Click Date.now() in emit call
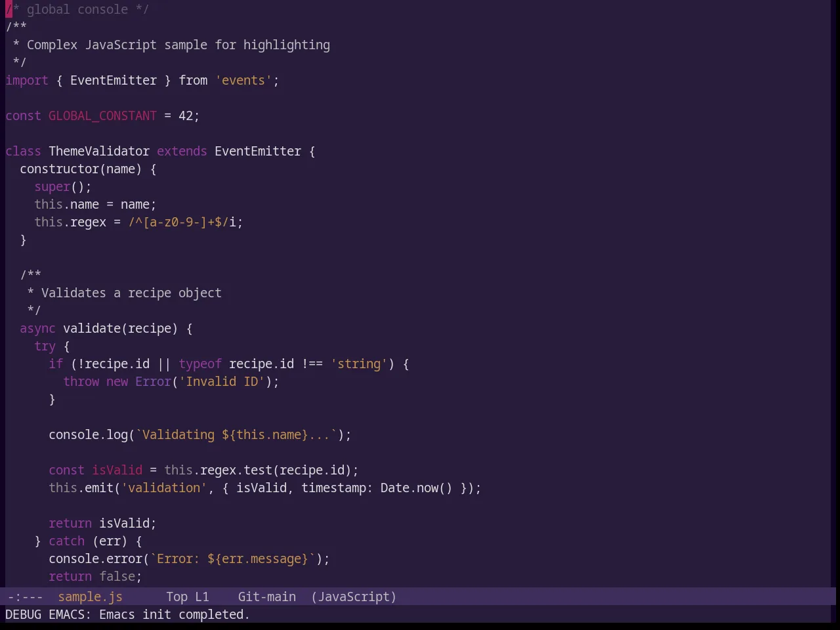This screenshot has width=840, height=630. [x=416, y=488]
